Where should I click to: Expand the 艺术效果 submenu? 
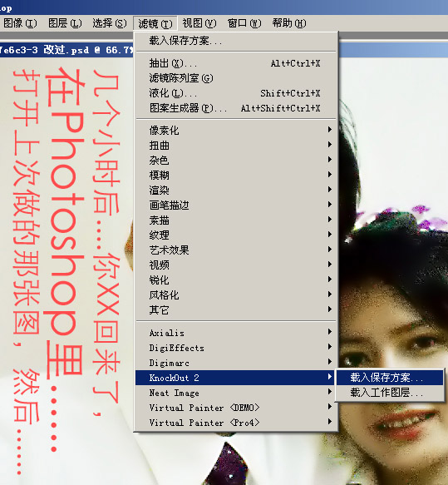236,250
